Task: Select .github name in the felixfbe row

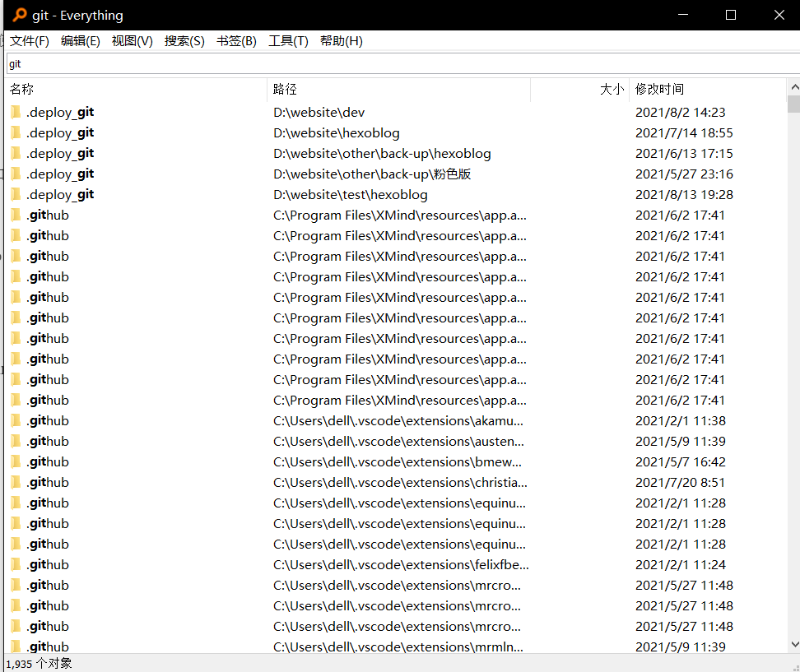Action: click(48, 564)
